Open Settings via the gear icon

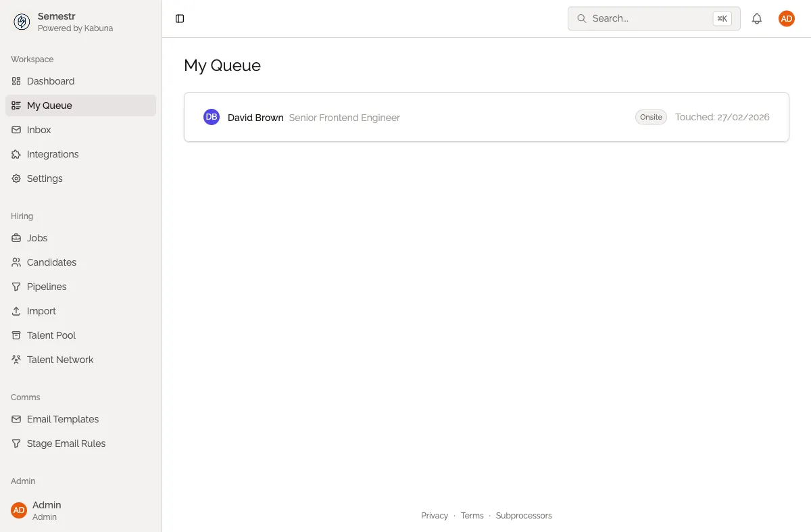[16, 178]
